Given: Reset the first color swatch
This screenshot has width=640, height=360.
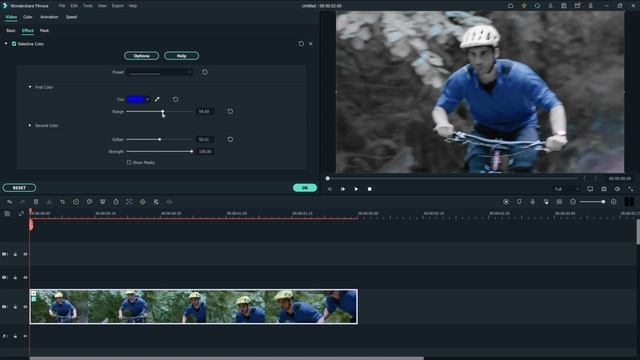Looking at the screenshot, I should coord(176,99).
